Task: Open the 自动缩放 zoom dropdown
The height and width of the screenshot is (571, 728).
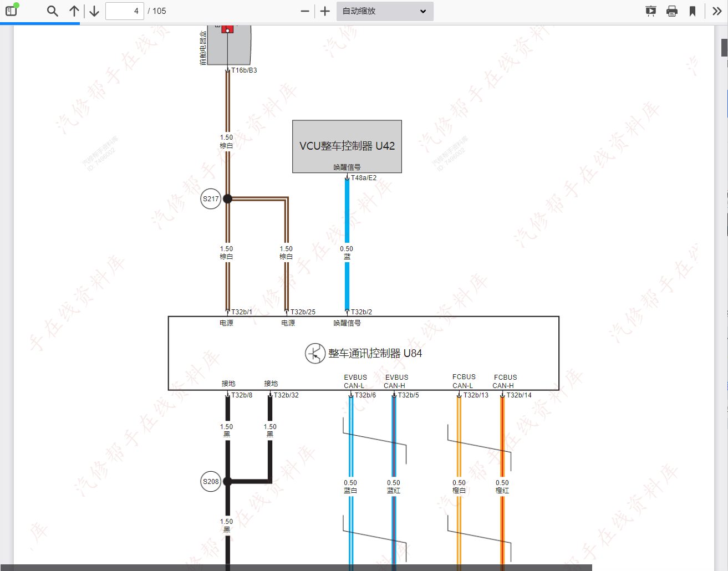Action: [x=385, y=11]
